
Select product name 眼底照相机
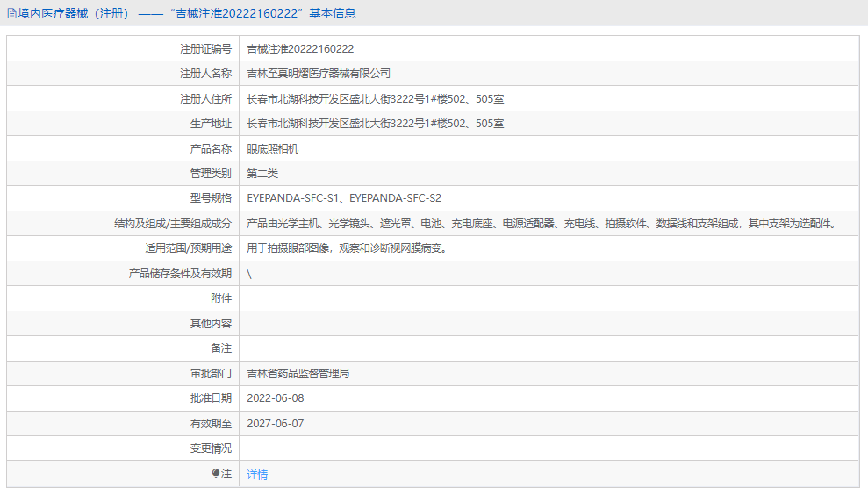click(272, 149)
